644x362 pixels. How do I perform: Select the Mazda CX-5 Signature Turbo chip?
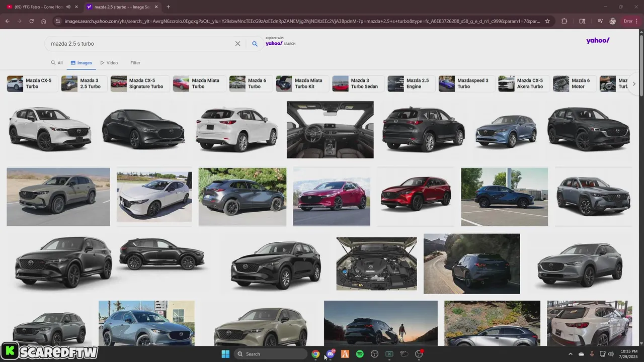[x=140, y=83]
